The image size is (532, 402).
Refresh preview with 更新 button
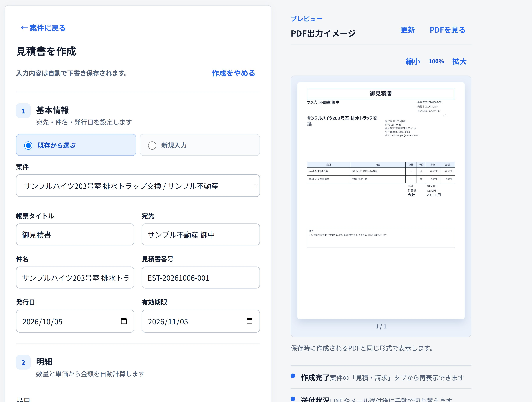tap(408, 30)
